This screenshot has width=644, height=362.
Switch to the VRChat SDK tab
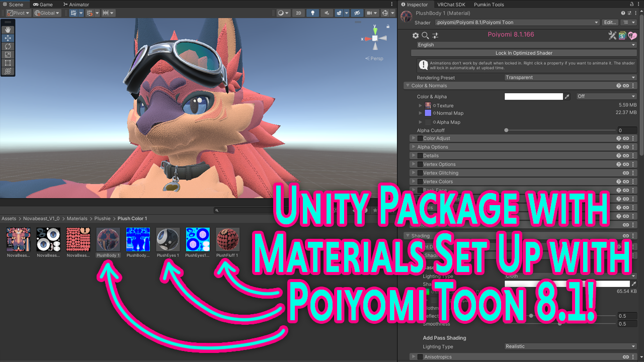pyautogui.click(x=451, y=5)
